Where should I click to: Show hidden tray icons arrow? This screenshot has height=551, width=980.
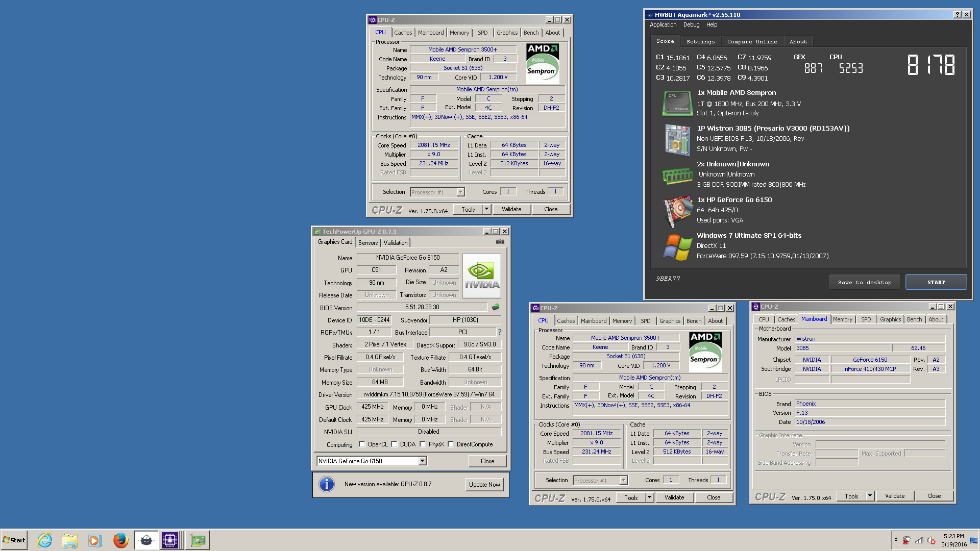pos(896,540)
